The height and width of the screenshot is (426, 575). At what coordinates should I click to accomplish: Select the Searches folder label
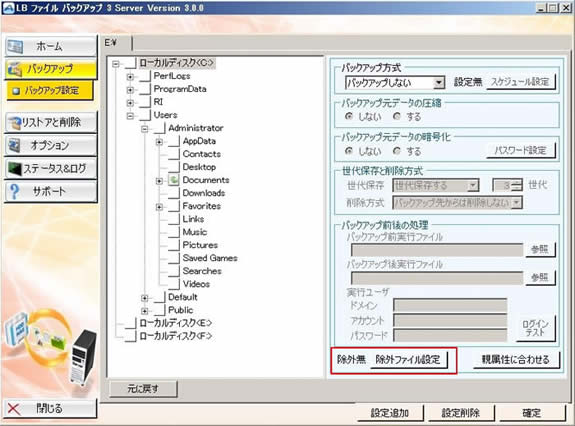(202, 271)
